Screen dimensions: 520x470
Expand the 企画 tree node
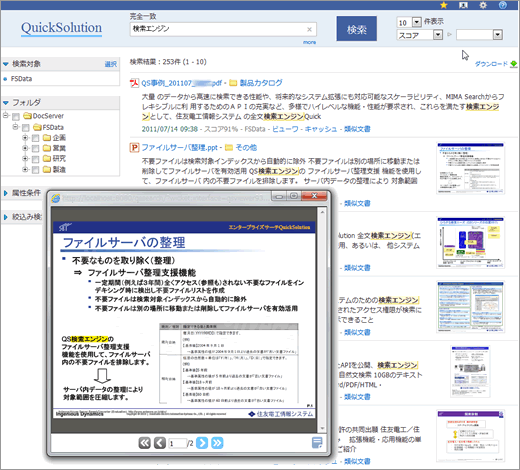coord(25,137)
